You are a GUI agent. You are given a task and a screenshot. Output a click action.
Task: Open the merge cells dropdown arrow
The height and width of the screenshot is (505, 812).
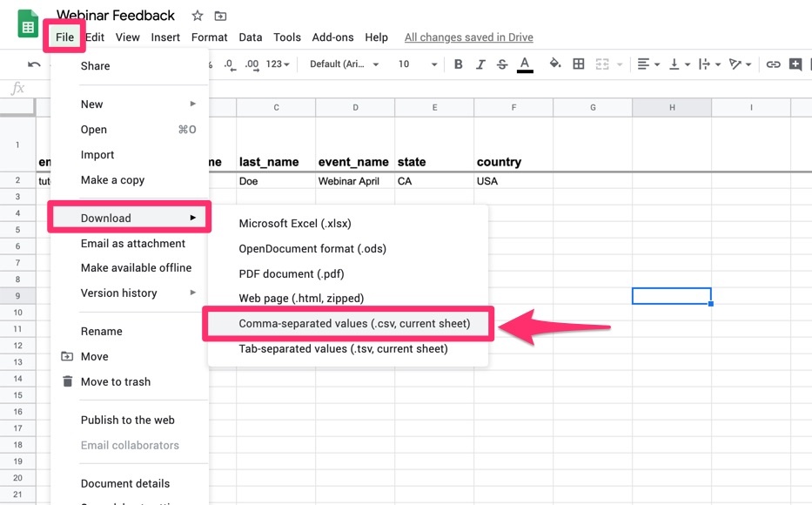pyautogui.click(x=620, y=64)
